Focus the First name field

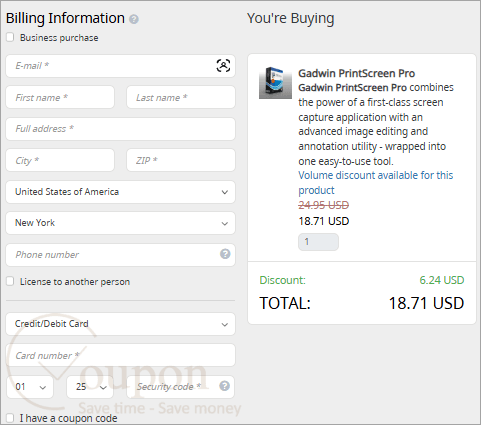click(60, 97)
